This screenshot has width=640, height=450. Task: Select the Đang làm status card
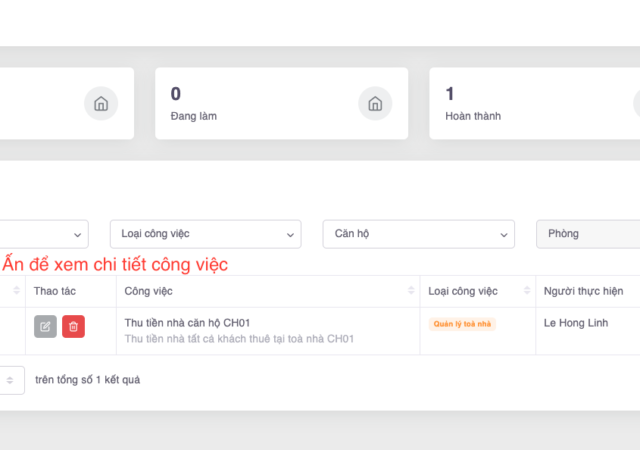281,103
